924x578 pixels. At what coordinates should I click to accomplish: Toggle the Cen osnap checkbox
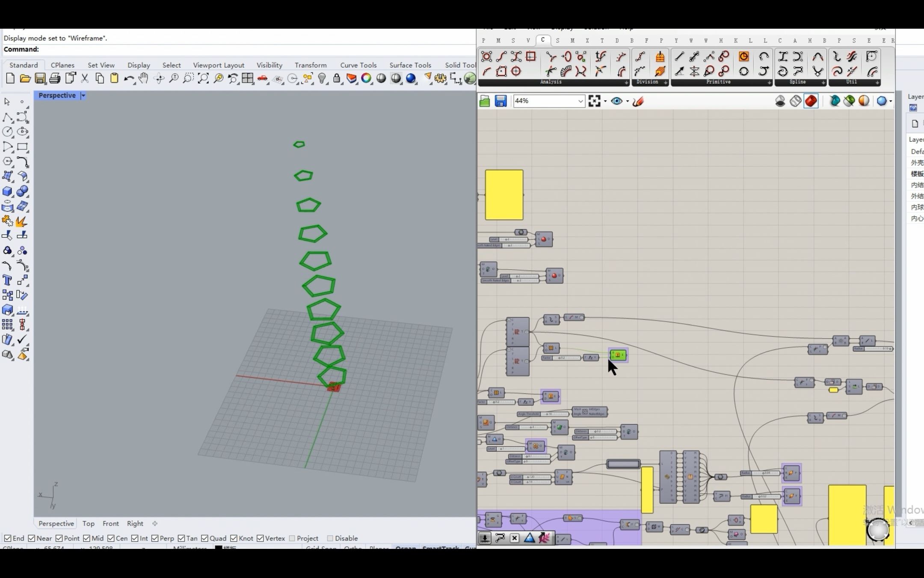(x=111, y=538)
